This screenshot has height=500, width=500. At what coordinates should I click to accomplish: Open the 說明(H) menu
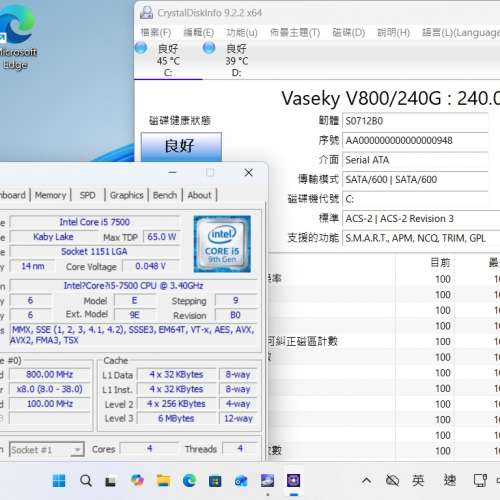pos(393,32)
